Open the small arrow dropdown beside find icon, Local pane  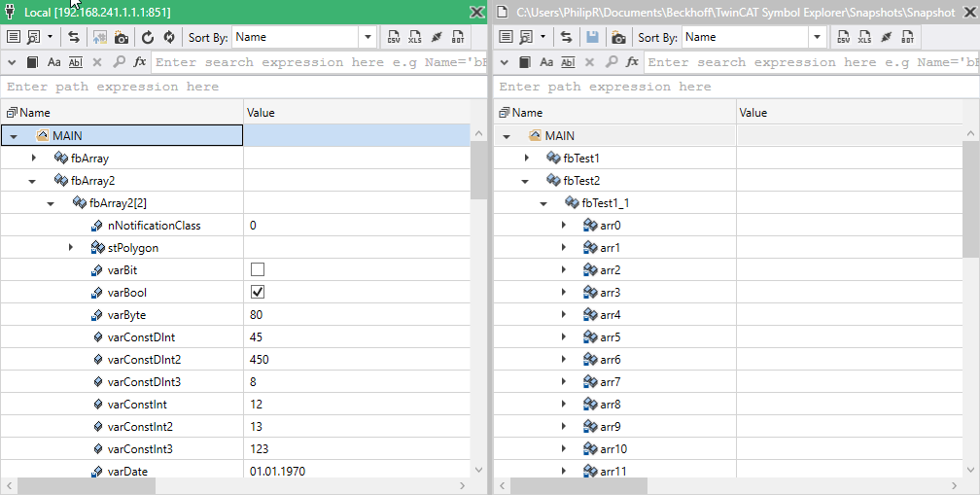(x=50, y=37)
